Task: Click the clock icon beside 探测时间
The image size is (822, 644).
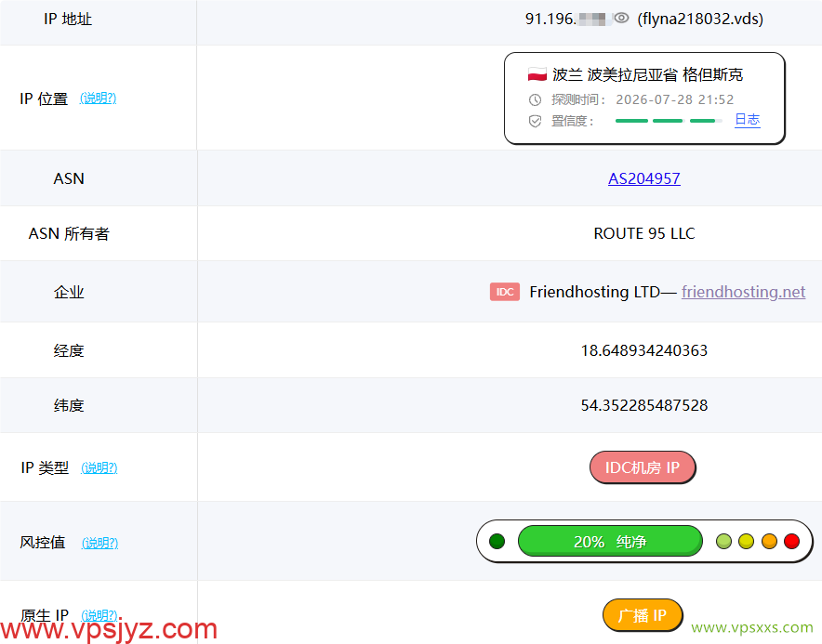Action: (x=535, y=99)
